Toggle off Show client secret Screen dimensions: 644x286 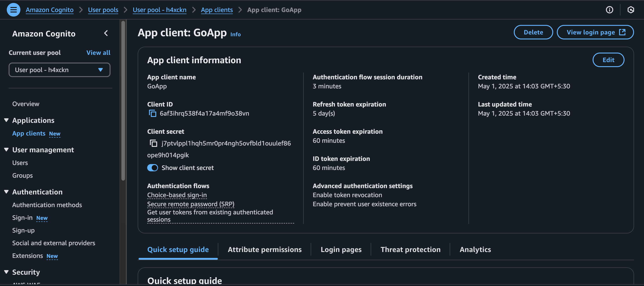click(152, 168)
